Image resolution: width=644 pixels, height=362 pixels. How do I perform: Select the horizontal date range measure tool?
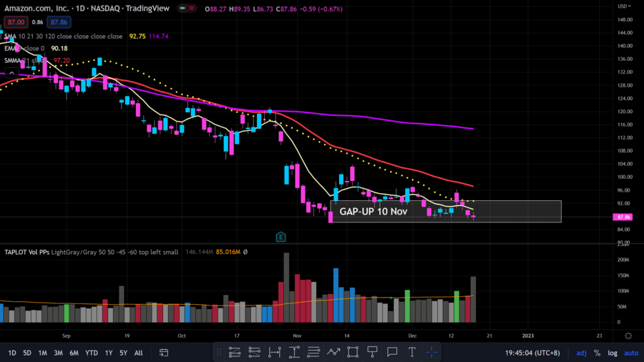pos(274,352)
